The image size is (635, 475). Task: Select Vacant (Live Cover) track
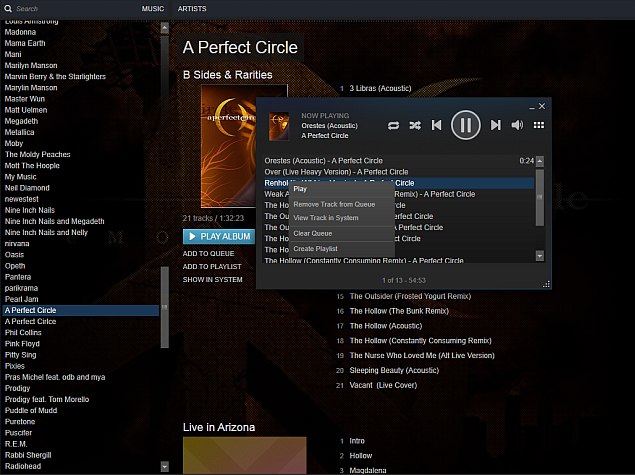383,385
